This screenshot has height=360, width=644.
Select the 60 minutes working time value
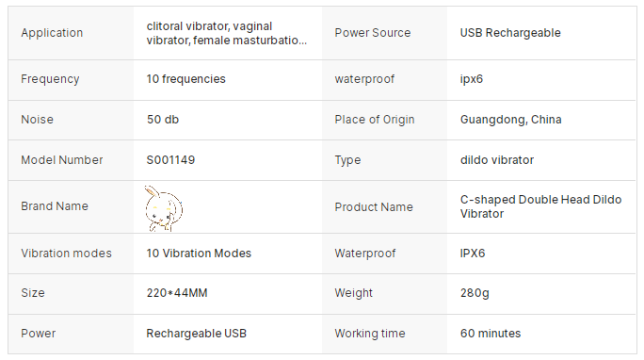click(491, 334)
